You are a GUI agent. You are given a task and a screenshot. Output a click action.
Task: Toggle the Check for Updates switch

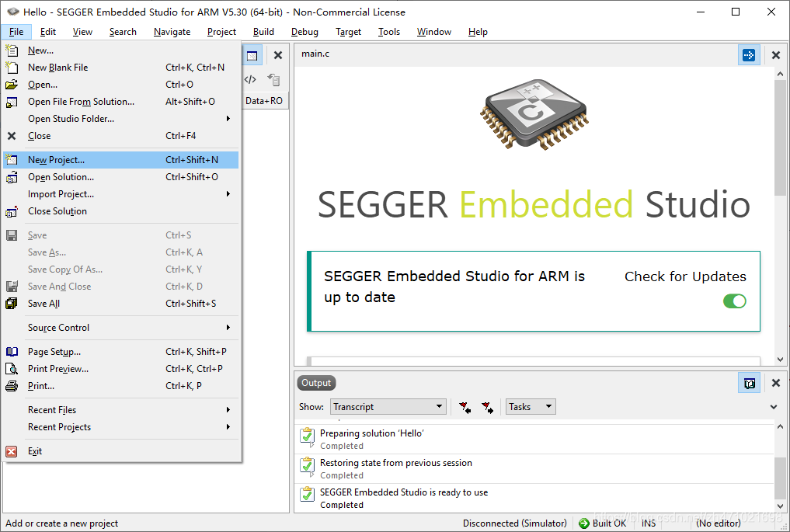[x=735, y=301]
